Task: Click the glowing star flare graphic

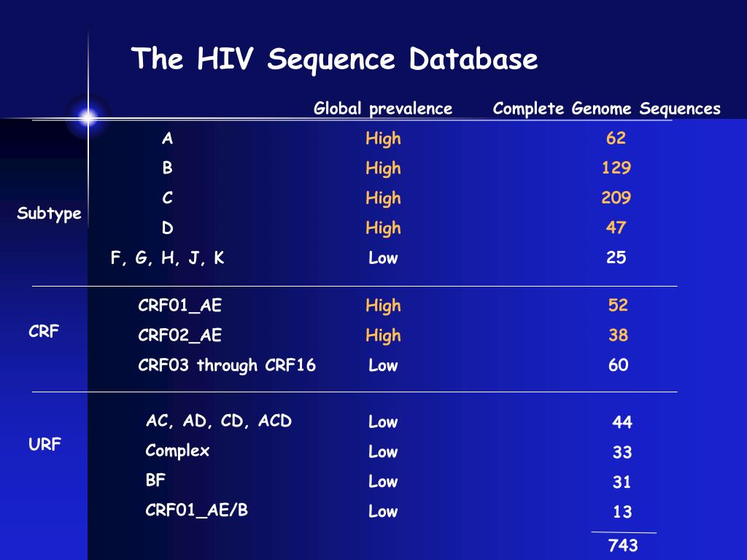Action: click(x=88, y=117)
